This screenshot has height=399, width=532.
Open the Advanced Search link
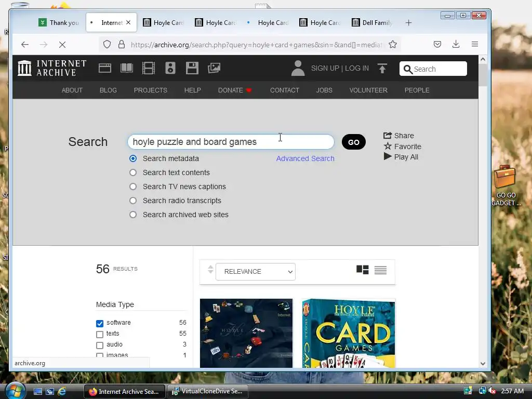coord(305,158)
